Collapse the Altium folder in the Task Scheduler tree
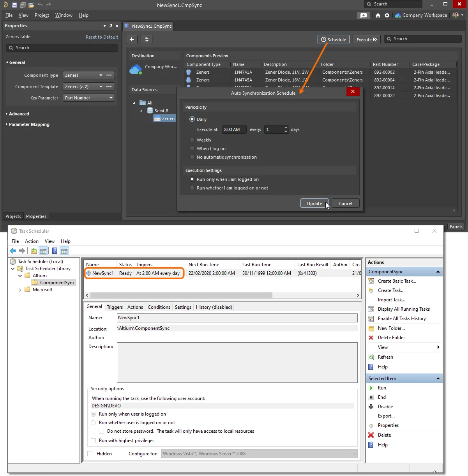Image resolution: width=468 pixels, height=476 pixels. click(x=20, y=276)
